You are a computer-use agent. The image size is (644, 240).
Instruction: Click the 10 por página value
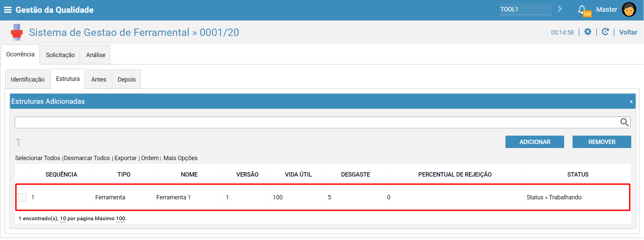(x=63, y=219)
